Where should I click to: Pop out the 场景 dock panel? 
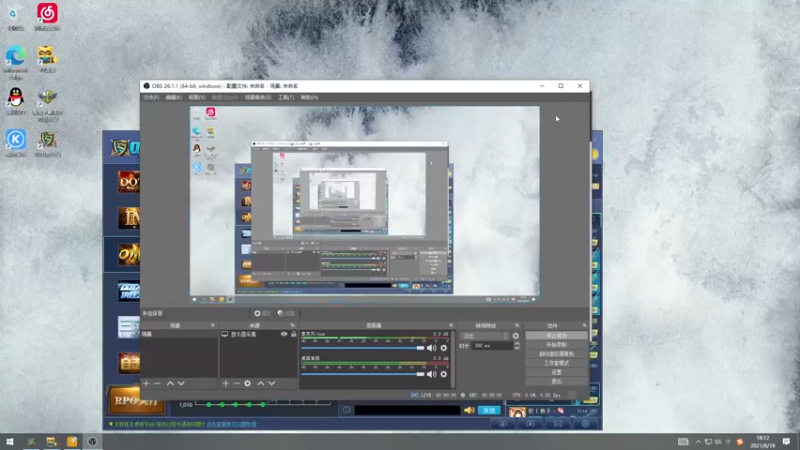click(x=213, y=325)
